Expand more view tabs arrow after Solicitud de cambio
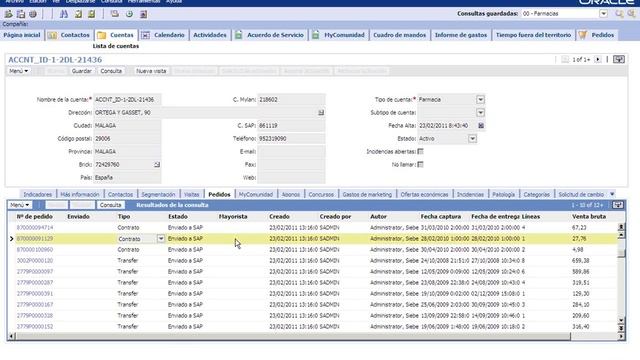This screenshot has width=640, height=360. [x=612, y=194]
